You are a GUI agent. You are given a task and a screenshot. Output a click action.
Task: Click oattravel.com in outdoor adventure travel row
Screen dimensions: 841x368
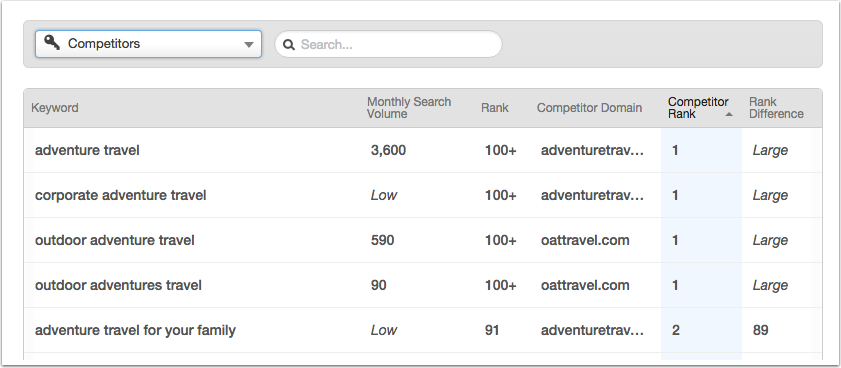[585, 240]
